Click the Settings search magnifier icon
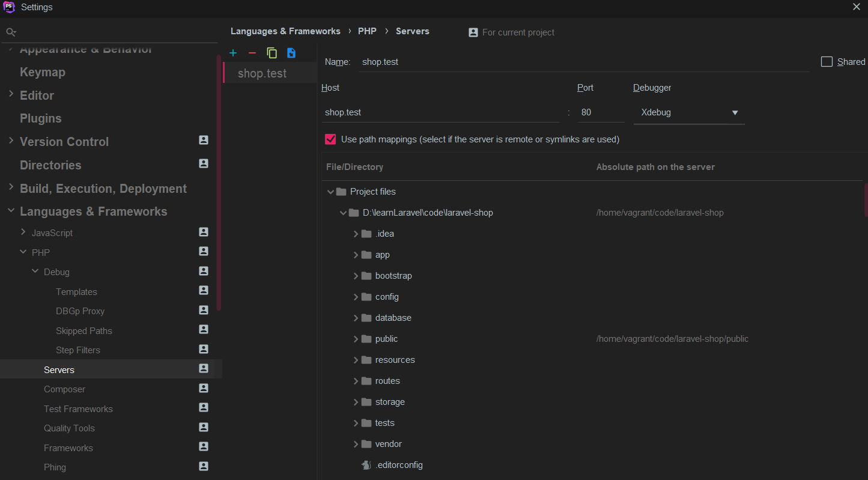 [10, 32]
